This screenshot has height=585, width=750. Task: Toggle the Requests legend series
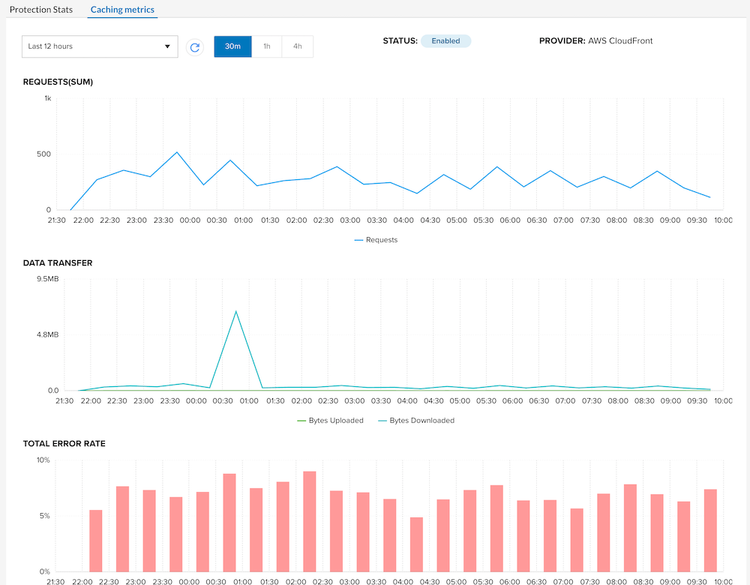(x=375, y=240)
